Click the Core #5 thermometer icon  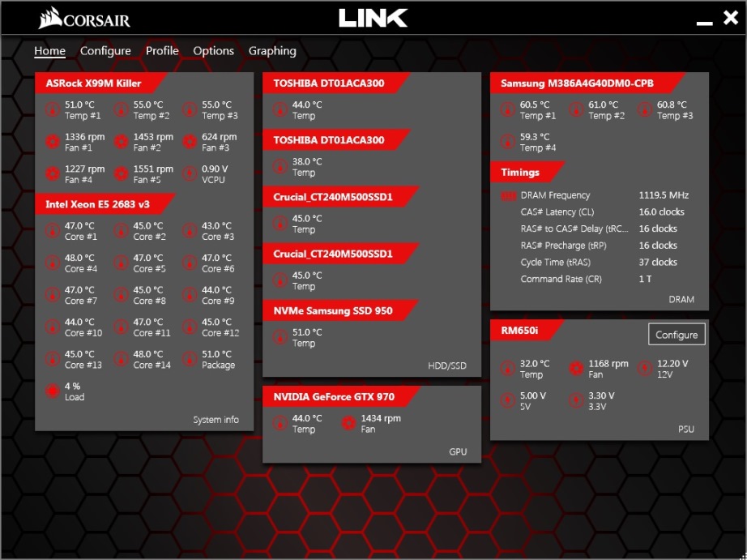tap(121, 263)
